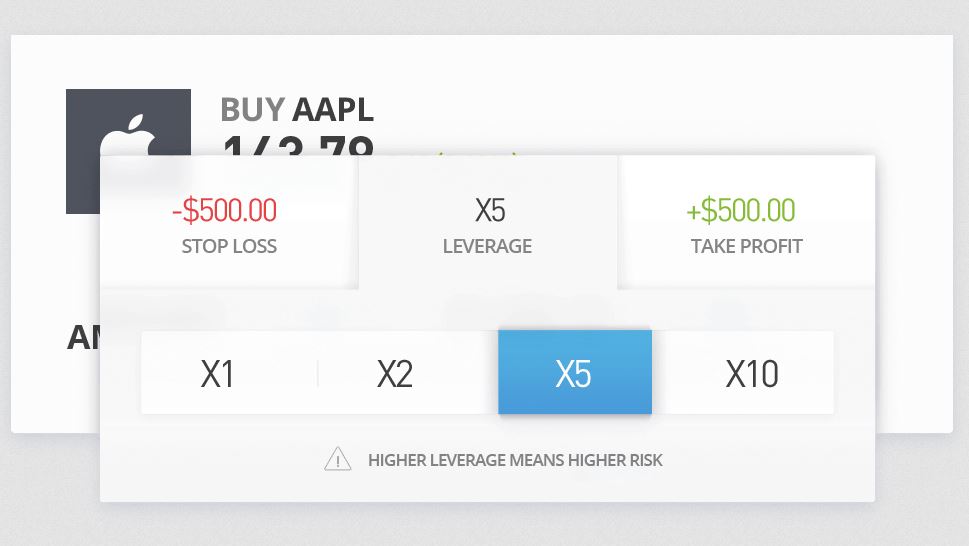This screenshot has width=969, height=546.
Task: Click the AAPL ticker in the heading
Action: tap(332, 110)
